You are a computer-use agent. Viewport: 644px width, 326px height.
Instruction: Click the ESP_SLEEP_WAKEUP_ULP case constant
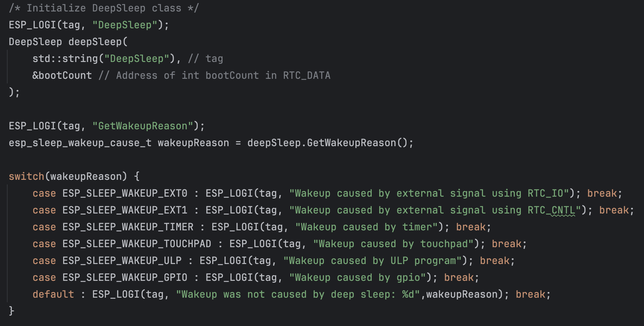122,261
